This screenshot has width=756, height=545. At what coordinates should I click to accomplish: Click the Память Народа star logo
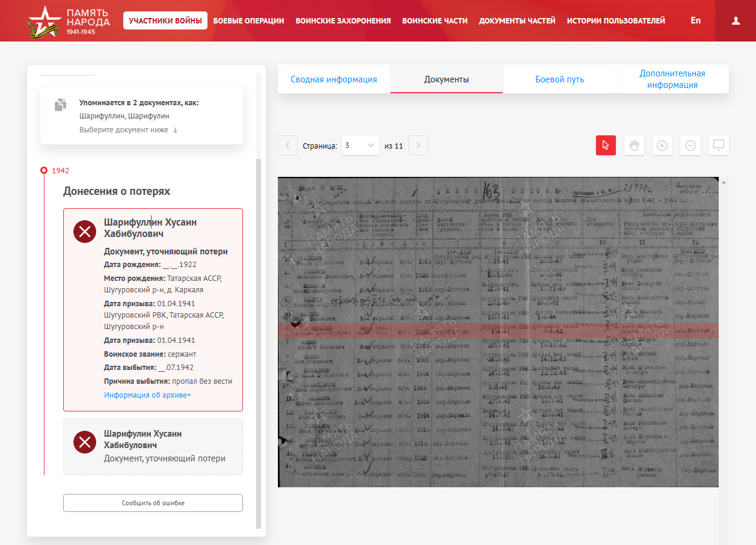pos(41,20)
